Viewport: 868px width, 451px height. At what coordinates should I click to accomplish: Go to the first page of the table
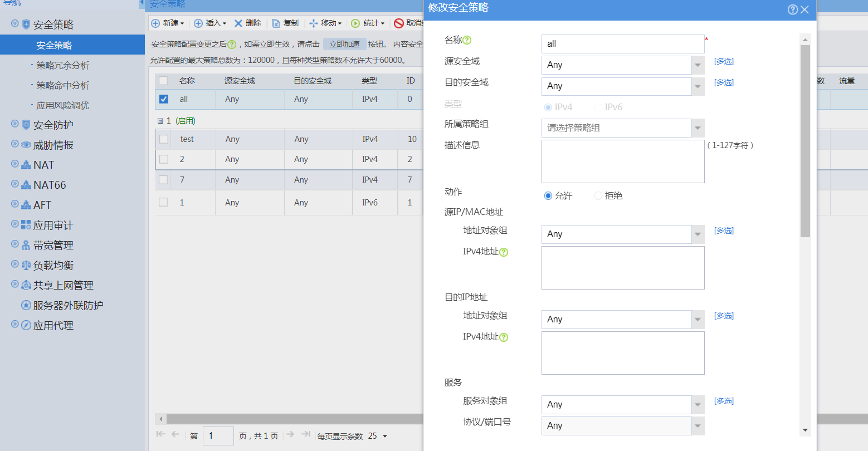(161, 435)
